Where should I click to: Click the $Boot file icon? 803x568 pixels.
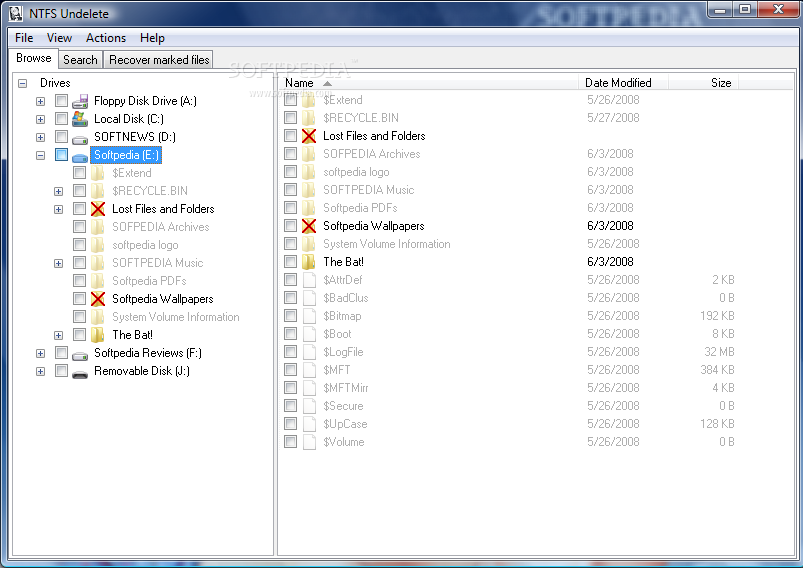pyautogui.click(x=309, y=334)
